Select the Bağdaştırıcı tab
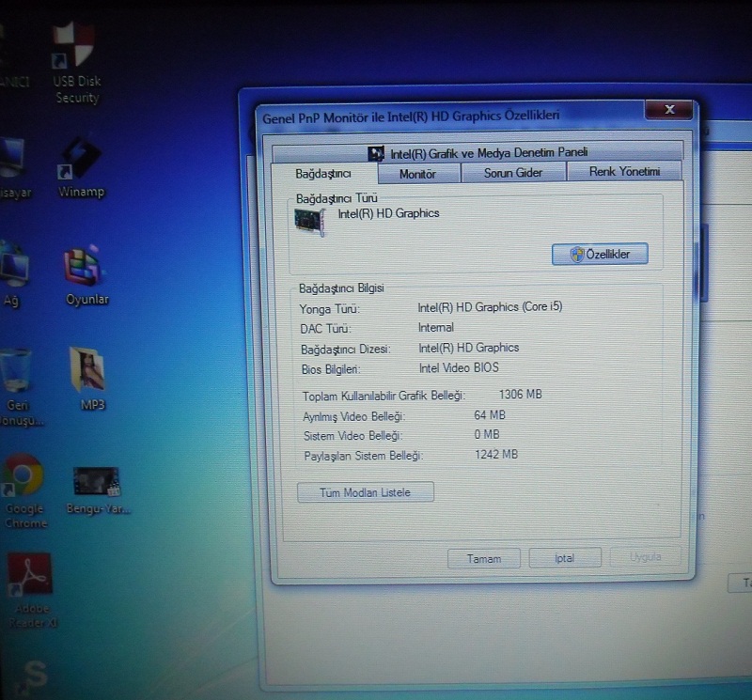752x700 pixels. click(323, 174)
